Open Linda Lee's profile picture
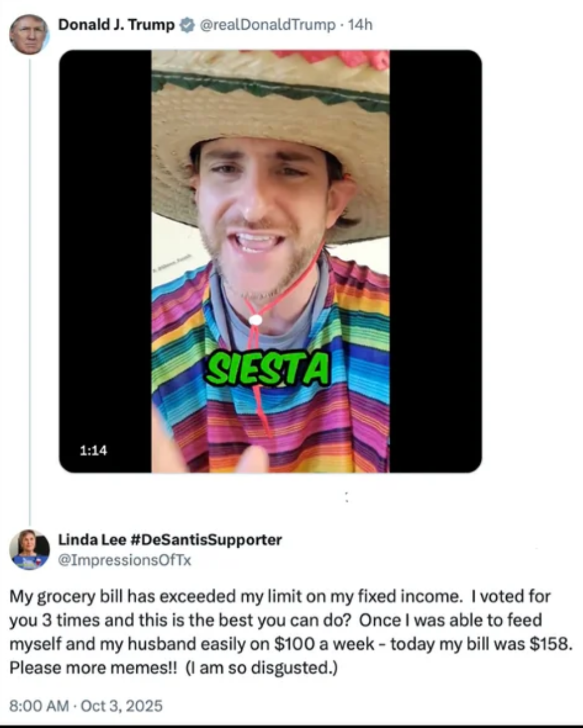The height and width of the screenshot is (728, 583). (29, 549)
